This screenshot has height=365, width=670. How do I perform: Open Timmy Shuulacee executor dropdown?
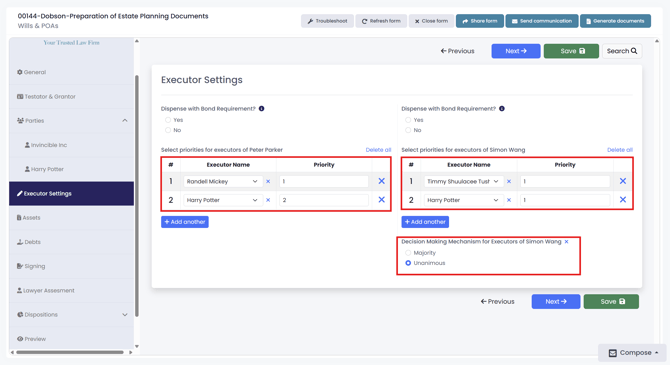[x=463, y=182]
